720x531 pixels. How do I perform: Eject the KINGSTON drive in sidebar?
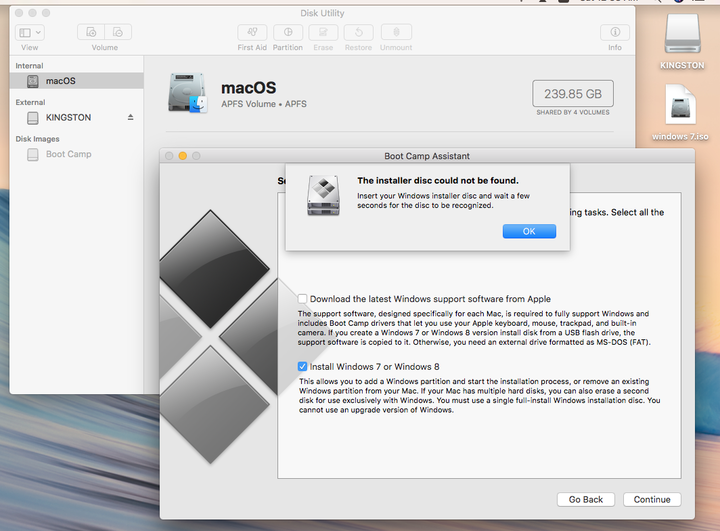pyautogui.click(x=130, y=117)
